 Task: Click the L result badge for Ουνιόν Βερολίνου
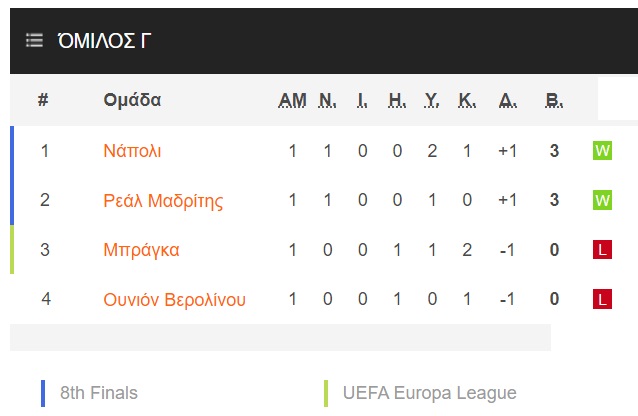click(x=602, y=299)
